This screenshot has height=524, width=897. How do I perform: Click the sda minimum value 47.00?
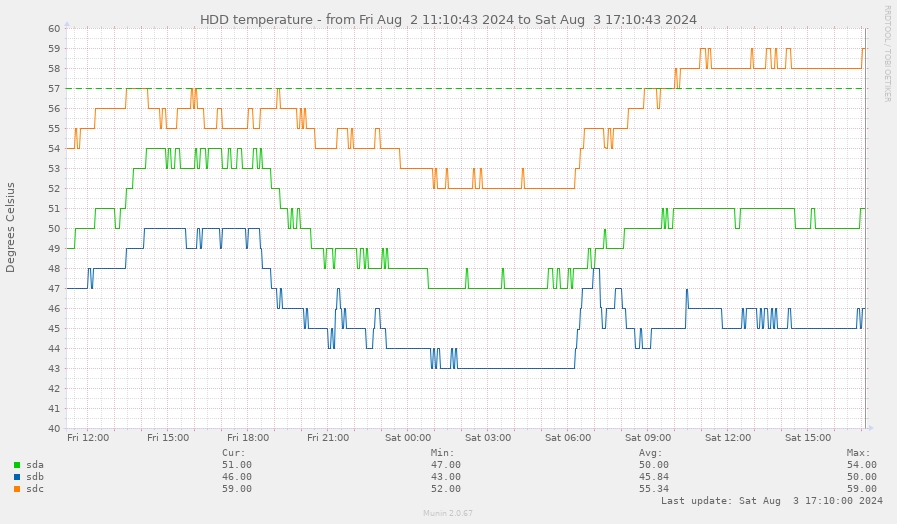pos(445,465)
